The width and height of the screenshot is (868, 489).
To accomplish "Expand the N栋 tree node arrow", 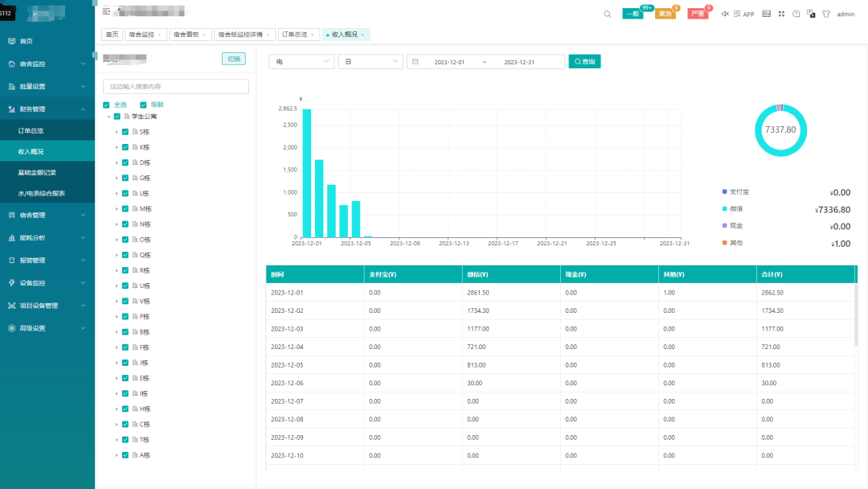I will [117, 224].
